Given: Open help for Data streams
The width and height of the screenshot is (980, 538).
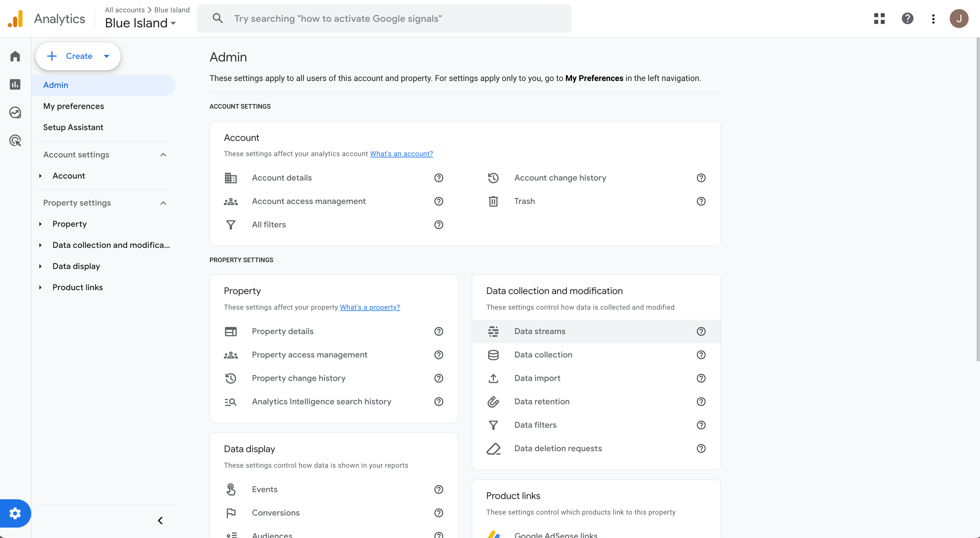Looking at the screenshot, I should pyautogui.click(x=701, y=331).
